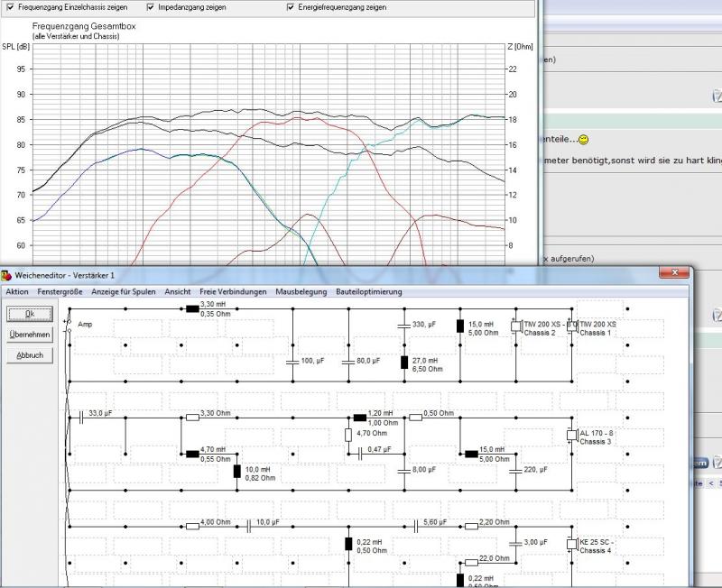Toggle Impedanzgang zeigen checkbox

(x=150, y=7)
